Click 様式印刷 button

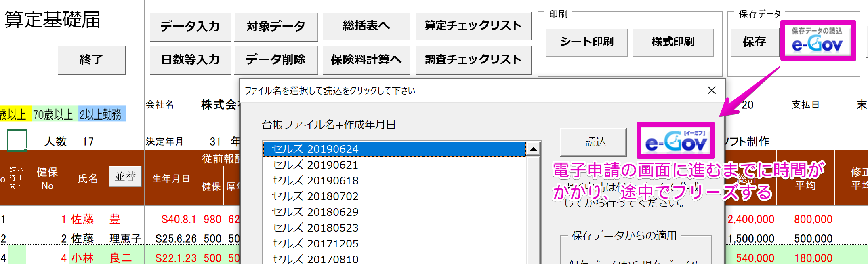coord(673,42)
